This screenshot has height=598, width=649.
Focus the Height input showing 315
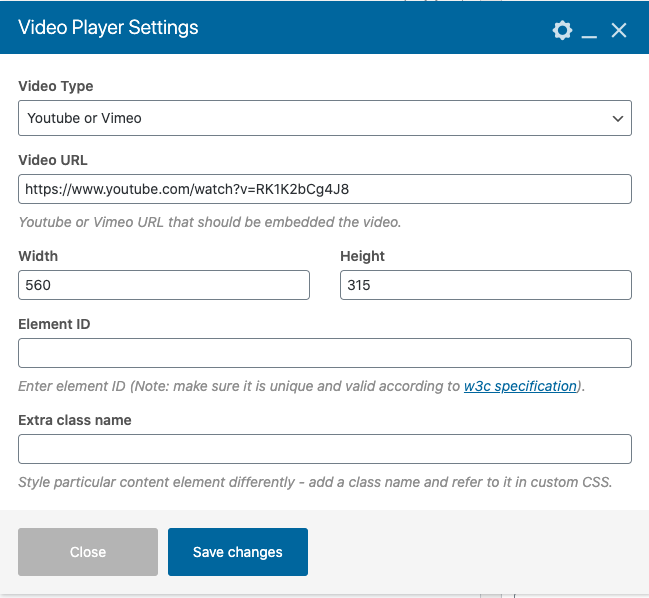tap(486, 285)
